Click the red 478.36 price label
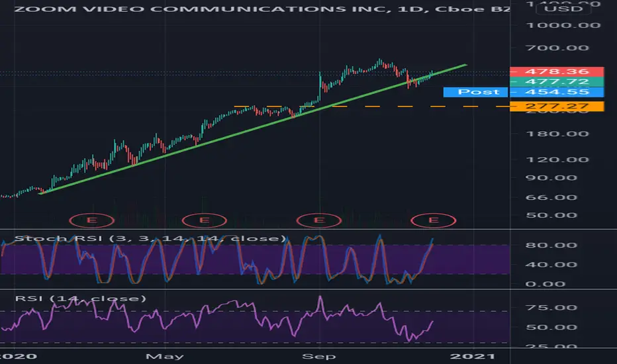The height and width of the screenshot is (364, 617). click(x=556, y=71)
